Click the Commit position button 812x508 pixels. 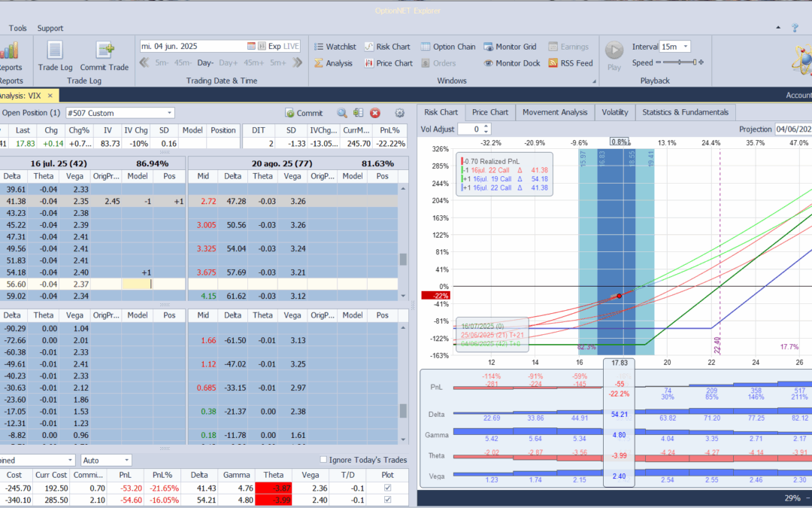(x=304, y=113)
